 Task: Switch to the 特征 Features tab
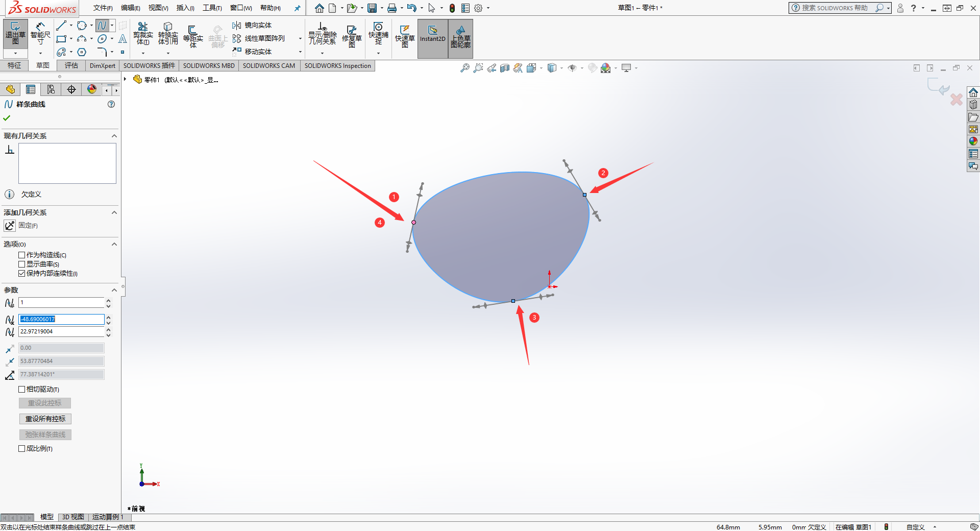[14, 65]
